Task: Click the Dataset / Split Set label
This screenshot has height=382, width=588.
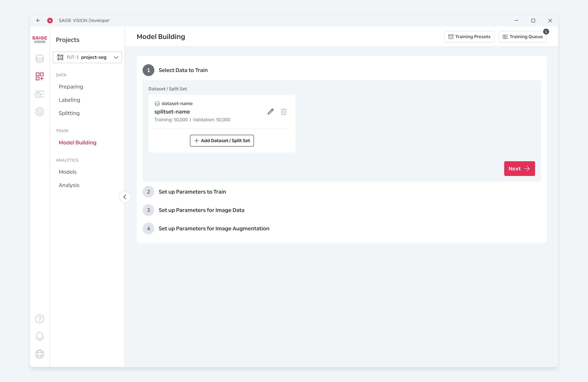Action: click(x=168, y=89)
